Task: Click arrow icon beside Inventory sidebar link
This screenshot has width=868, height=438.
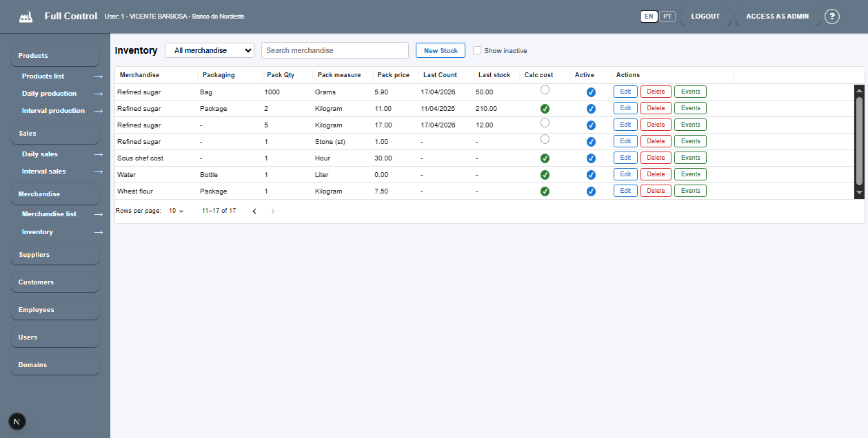Action: coord(99,232)
